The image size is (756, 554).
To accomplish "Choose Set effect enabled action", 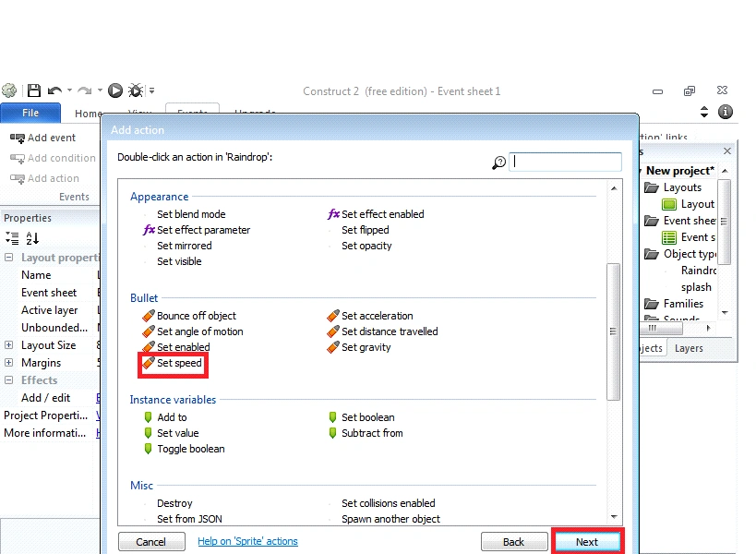I will (376, 214).
